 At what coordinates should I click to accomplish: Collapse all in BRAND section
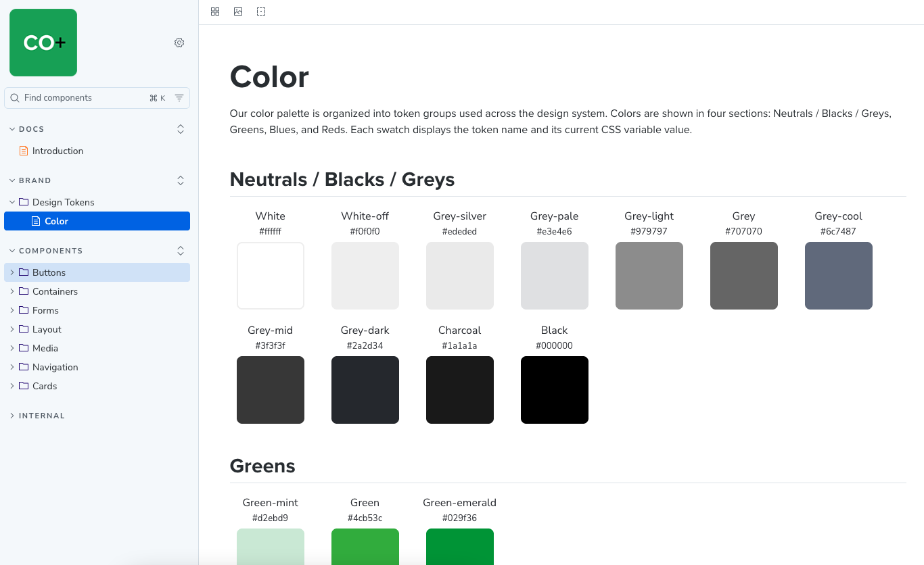coord(181,180)
